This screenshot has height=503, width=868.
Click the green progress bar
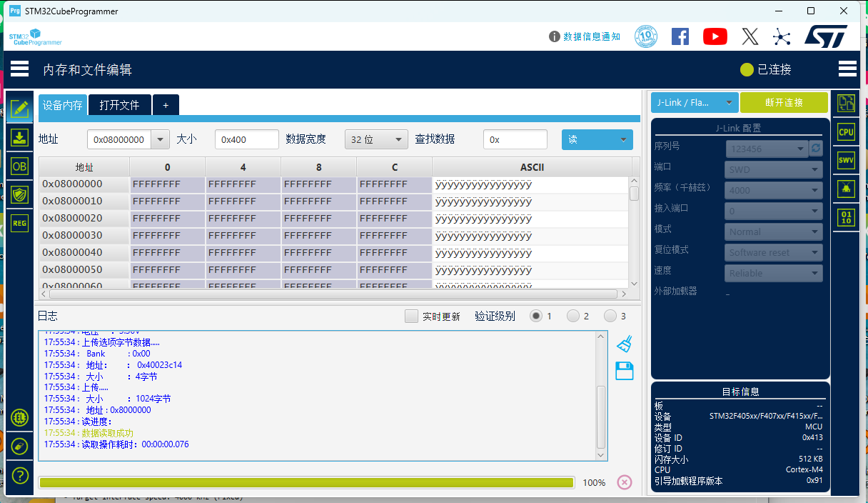point(306,482)
